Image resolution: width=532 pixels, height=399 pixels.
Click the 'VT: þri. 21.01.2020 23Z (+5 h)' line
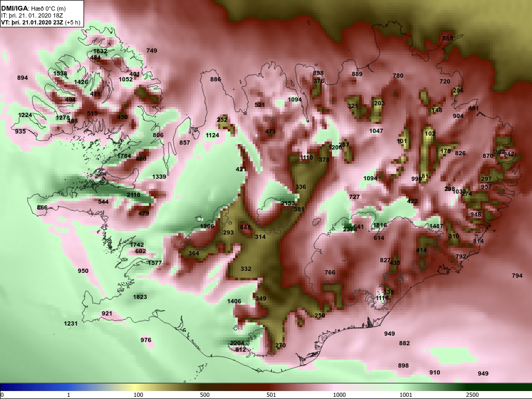(x=41, y=23)
